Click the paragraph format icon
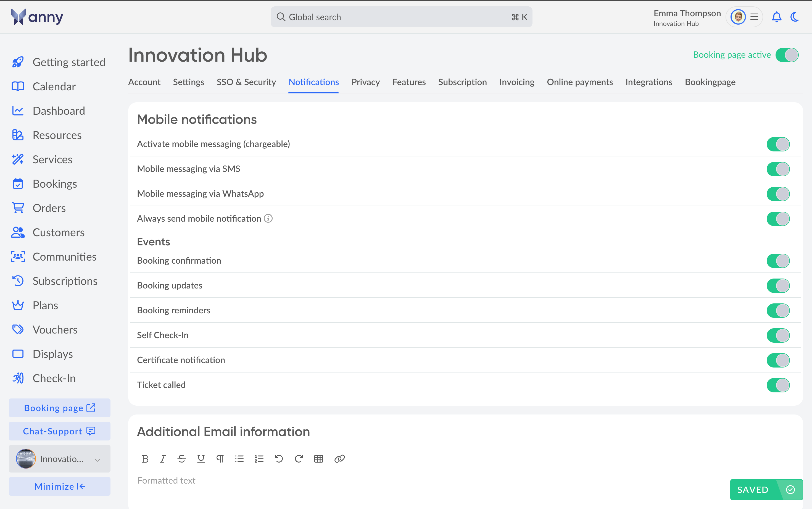The width and height of the screenshot is (812, 509). coord(220,458)
